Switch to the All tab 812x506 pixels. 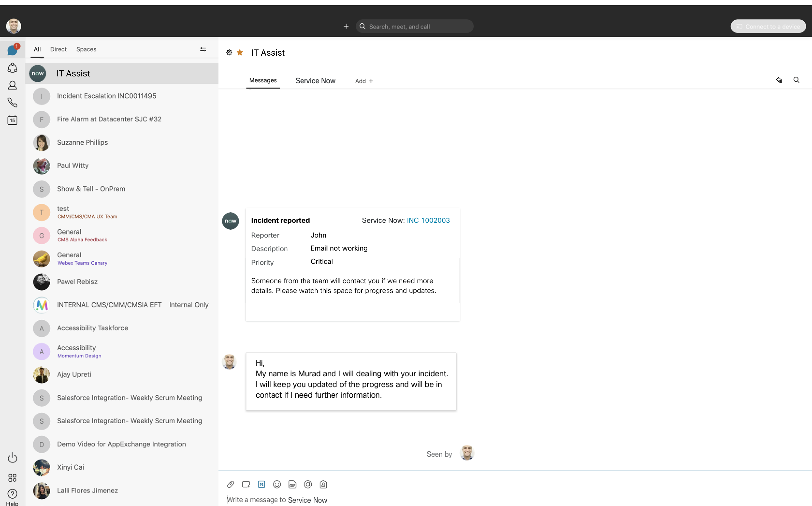click(x=37, y=49)
